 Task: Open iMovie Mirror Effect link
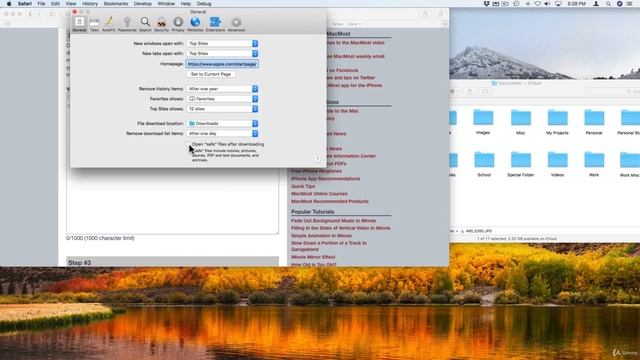click(x=313, y=257)
